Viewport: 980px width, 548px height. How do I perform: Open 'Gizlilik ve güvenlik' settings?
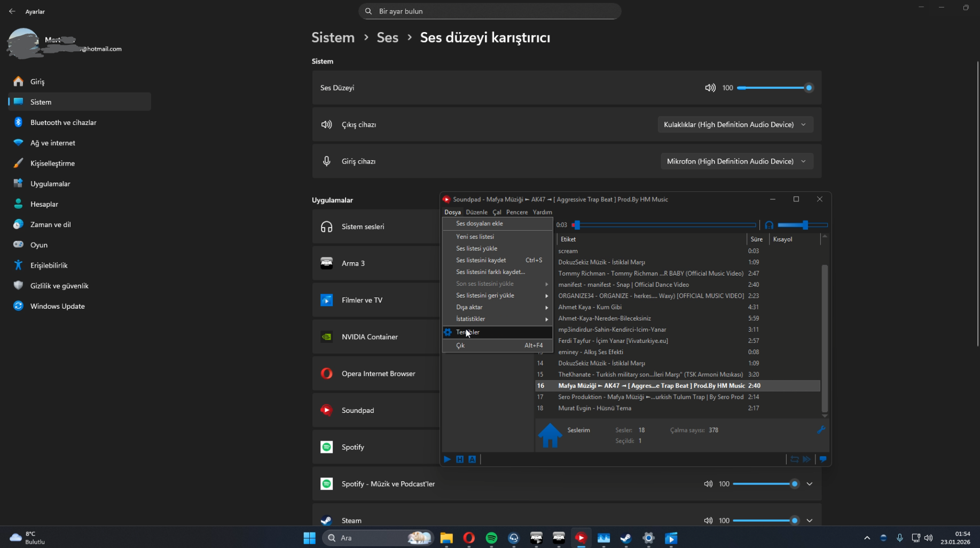tap(80, 286)
